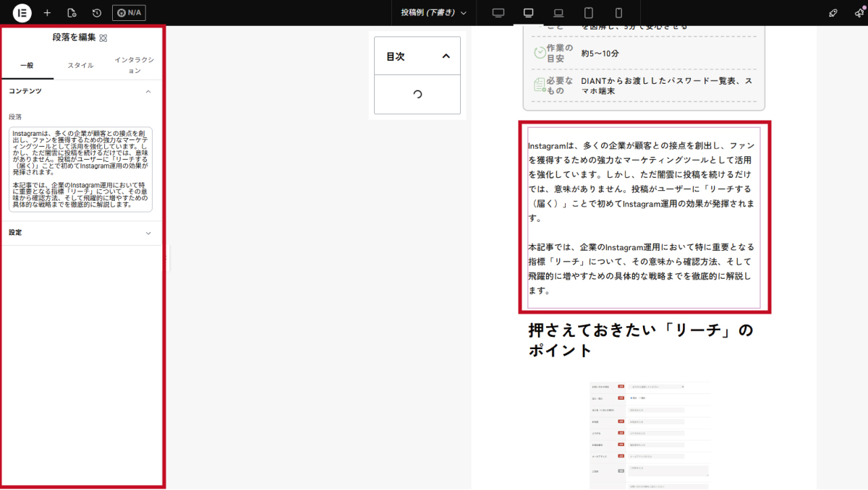This screenshot has width=868, height=490.
Task: Select desktop device preview
Action: coord(528,13)
